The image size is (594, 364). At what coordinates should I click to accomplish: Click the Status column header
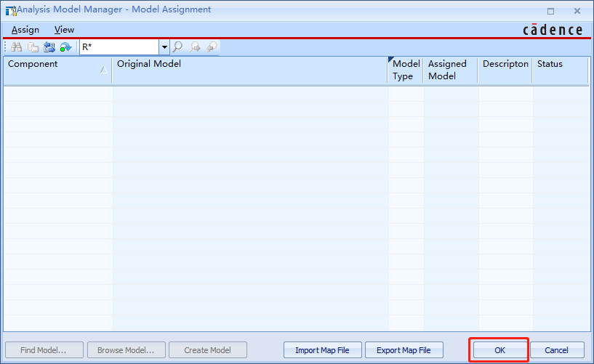coord(561,70)
